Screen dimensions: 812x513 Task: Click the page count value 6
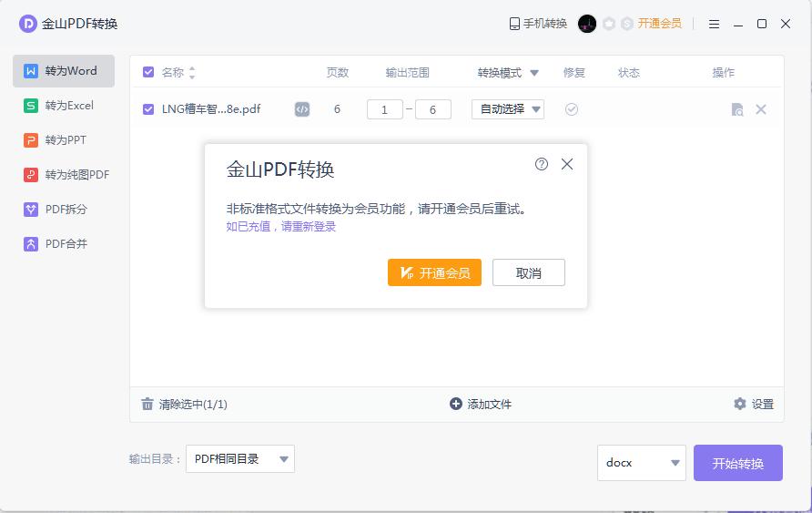[337, 109]
